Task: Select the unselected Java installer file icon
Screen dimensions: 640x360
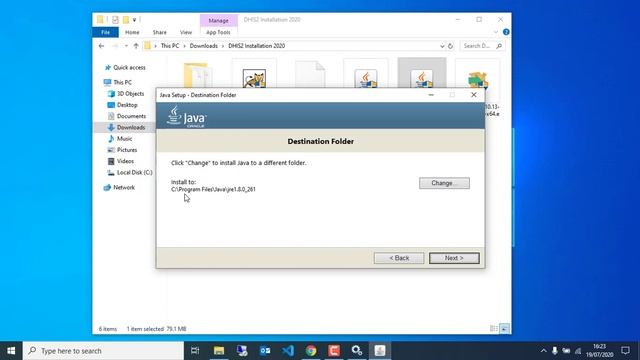Action: click(x=366, y=78)
